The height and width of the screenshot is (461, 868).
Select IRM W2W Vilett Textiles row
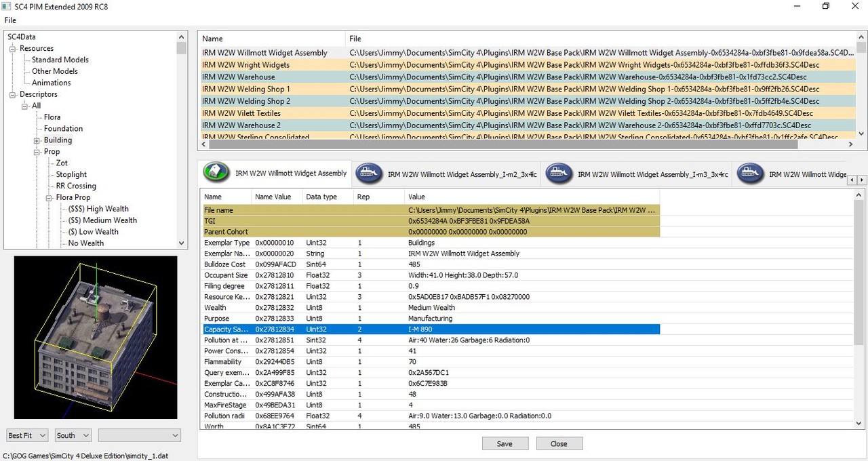(x=528, y=113)
